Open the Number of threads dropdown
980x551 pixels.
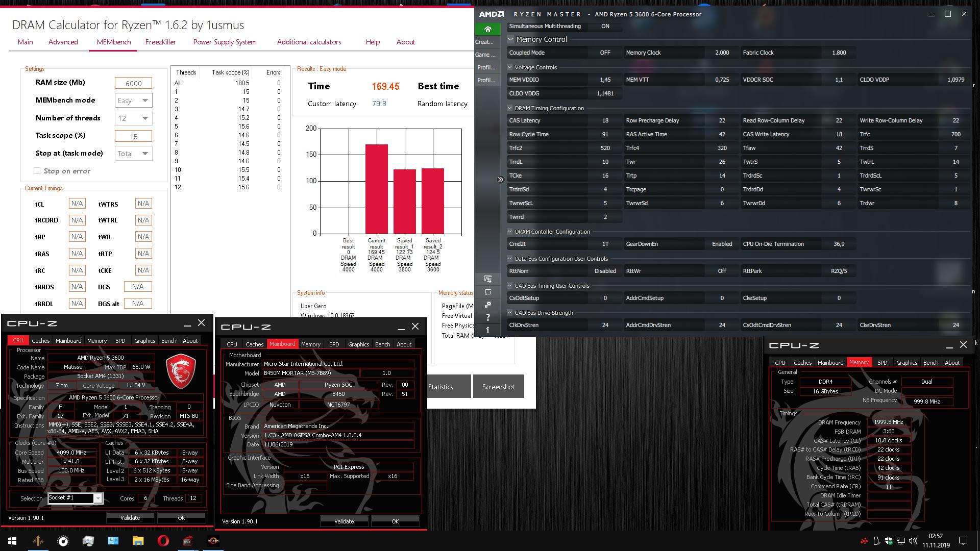134,118
